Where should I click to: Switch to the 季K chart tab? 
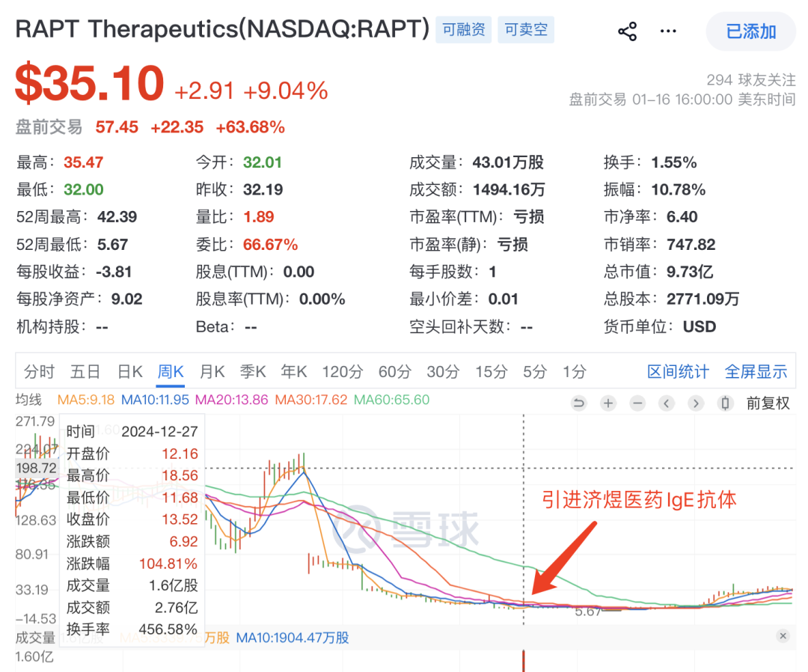point(253,372)
